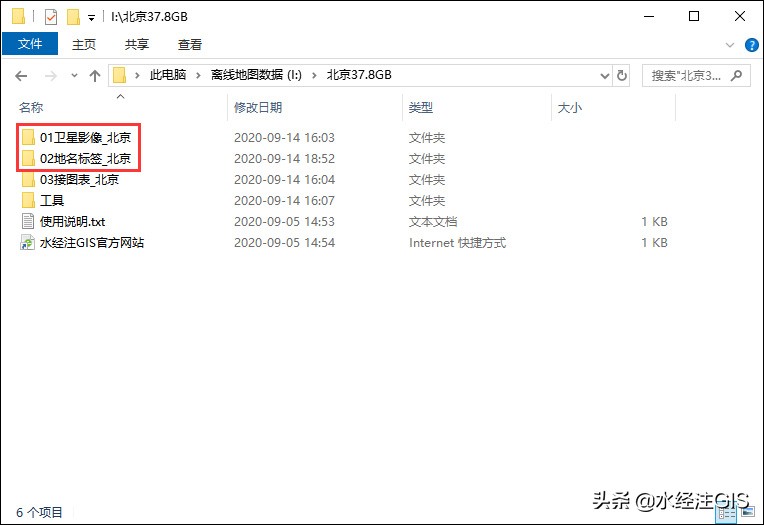This screenshot has height=525, width=764.
Task: Switch to the 主页 ribbon tab
Action: coord(84,44)
